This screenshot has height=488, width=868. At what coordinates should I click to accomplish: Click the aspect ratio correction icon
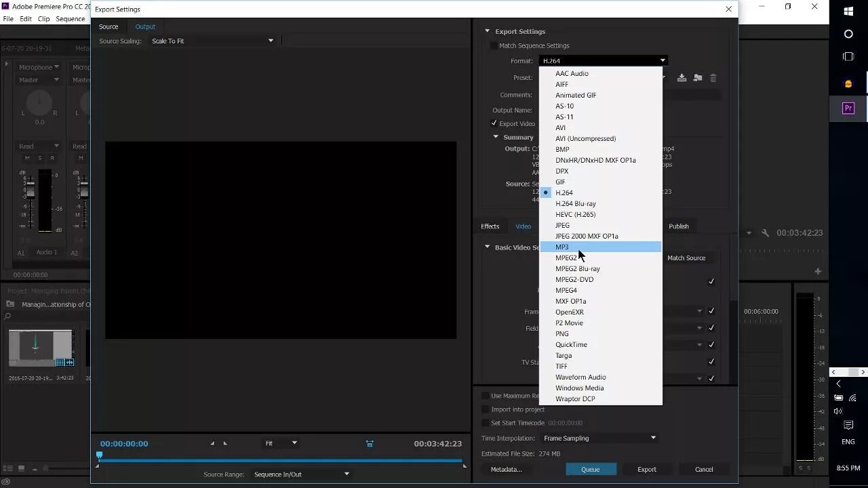pos(370,443)
